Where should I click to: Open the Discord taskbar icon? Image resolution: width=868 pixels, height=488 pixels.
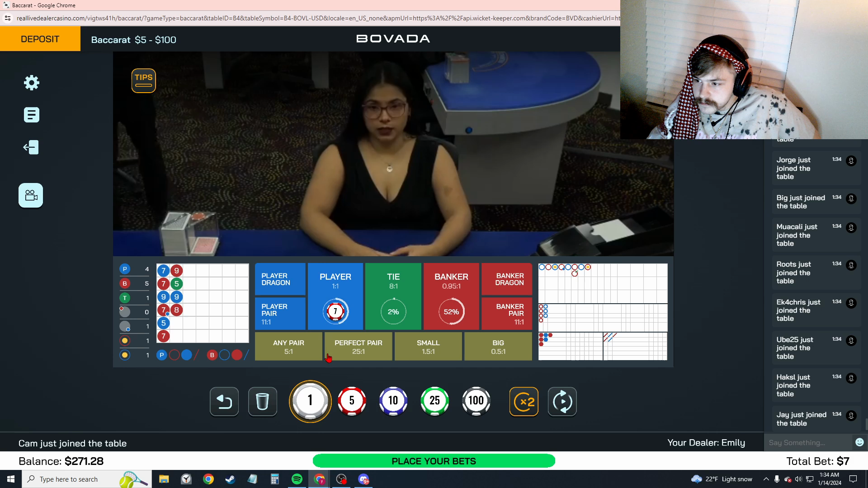pyautogui.click(x=363, y=479)
